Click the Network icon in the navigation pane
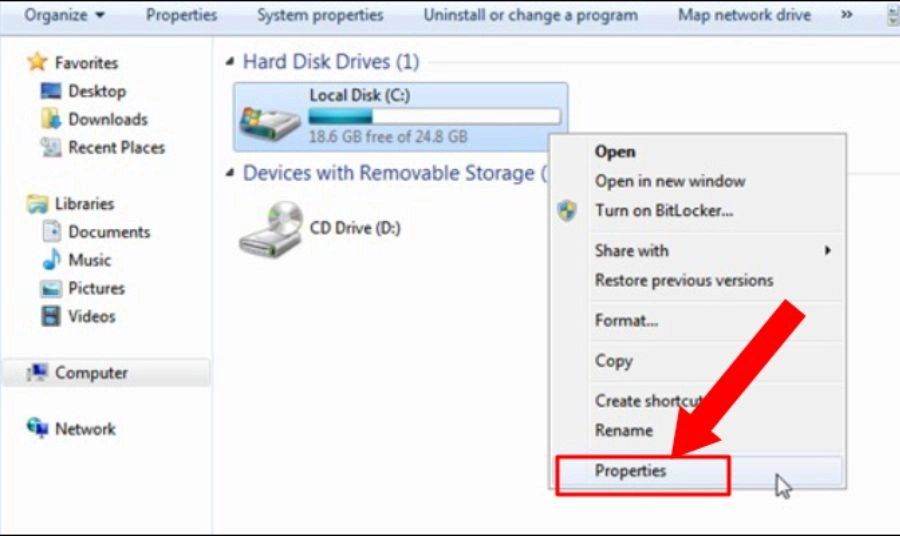 (x=38, y=428)
